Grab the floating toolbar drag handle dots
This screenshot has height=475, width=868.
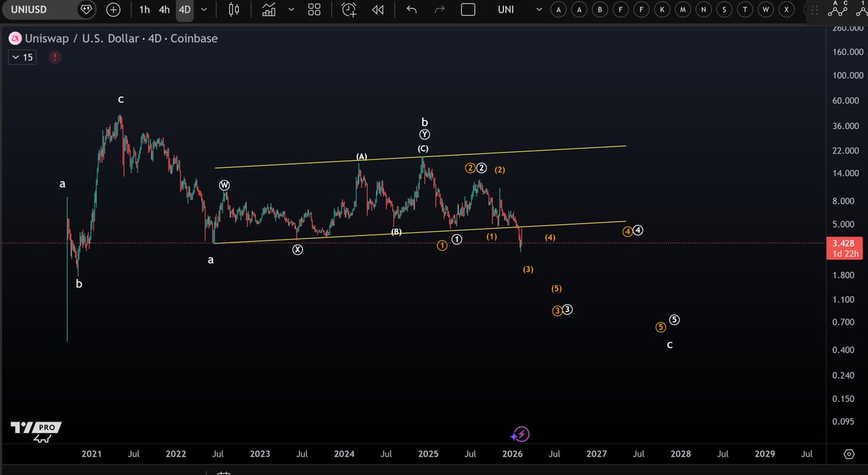click(814, 9)
